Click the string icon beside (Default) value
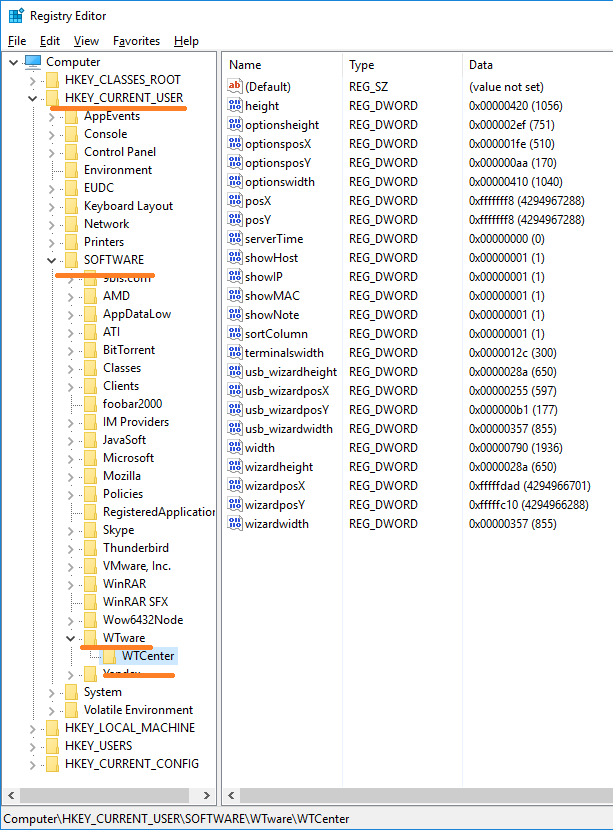This screenshot has height=835, width=613. [x=235, y=87]
